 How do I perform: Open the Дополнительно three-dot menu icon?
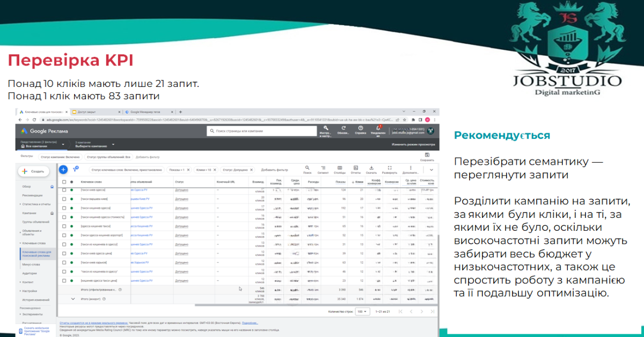(x=411, y=166)
